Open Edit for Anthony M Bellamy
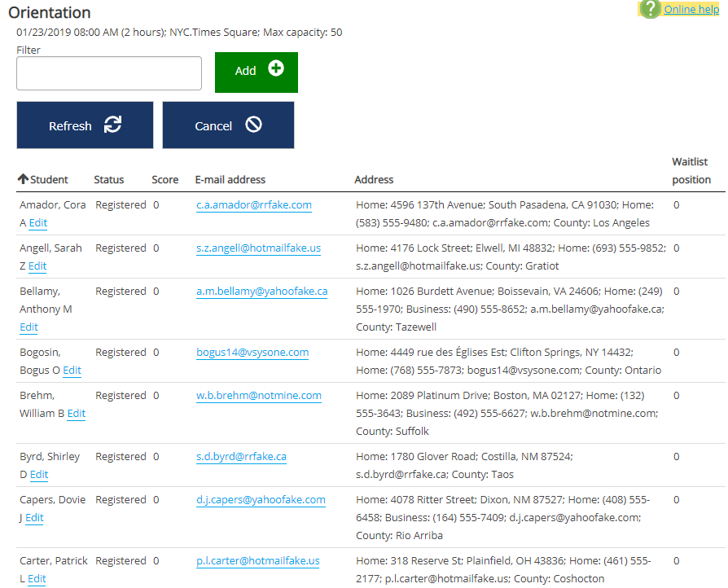Screen dimensions: 728x588 (x=29, y=327)
